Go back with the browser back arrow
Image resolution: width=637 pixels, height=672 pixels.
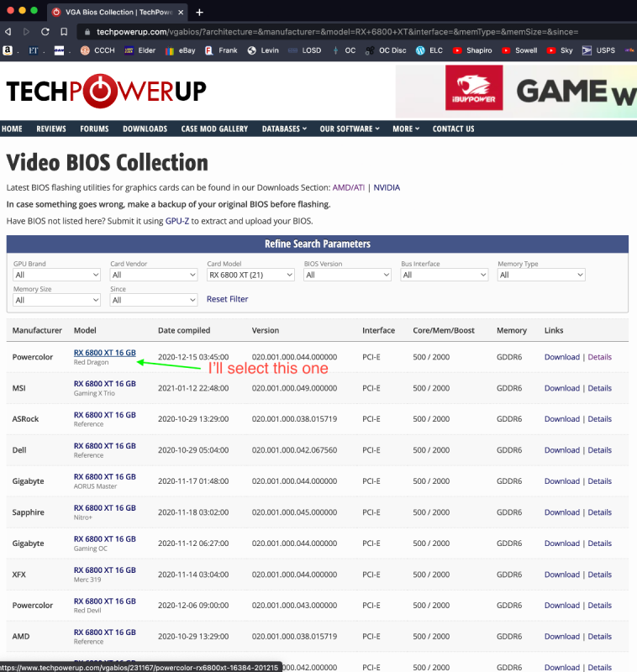pos(8,32)
